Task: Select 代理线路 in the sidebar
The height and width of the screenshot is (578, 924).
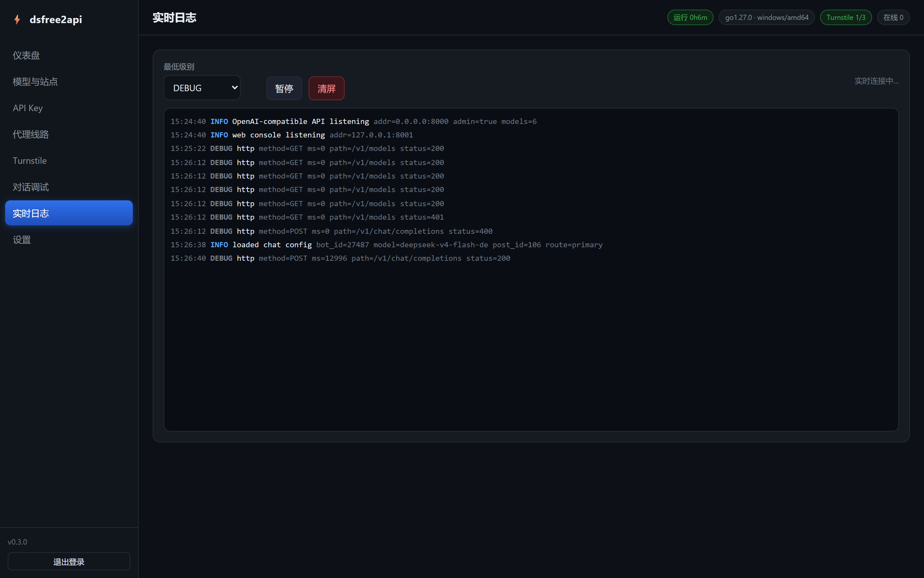Action: pyautogui.click(x=69, y=134)
